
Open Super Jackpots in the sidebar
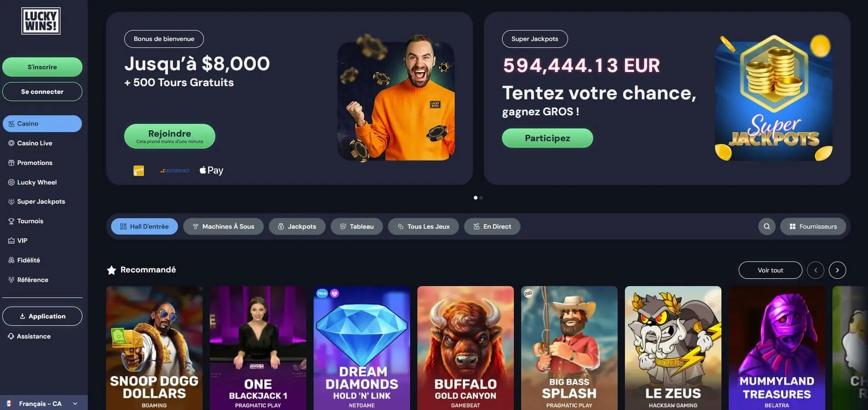click(36, 201)
